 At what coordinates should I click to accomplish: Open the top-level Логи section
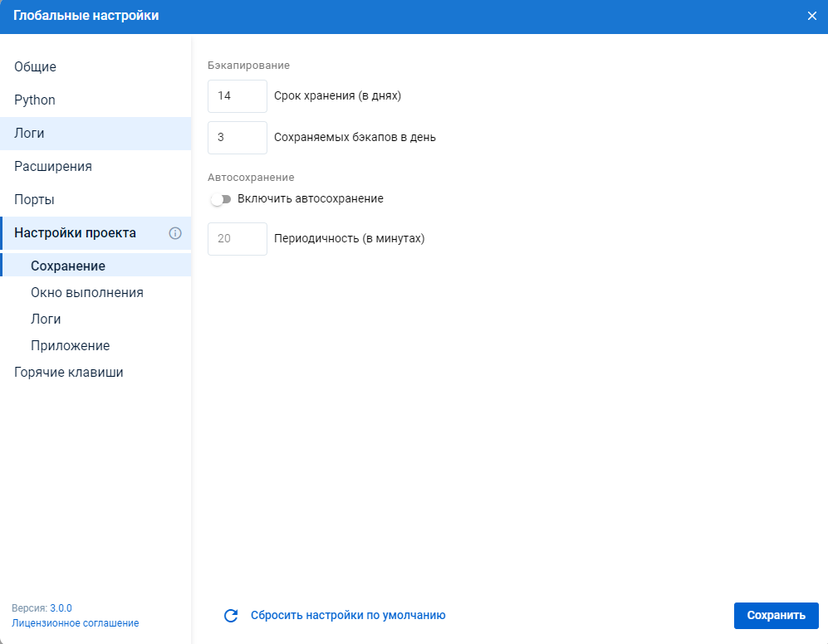pyautogui.click(x=29, y=134)
